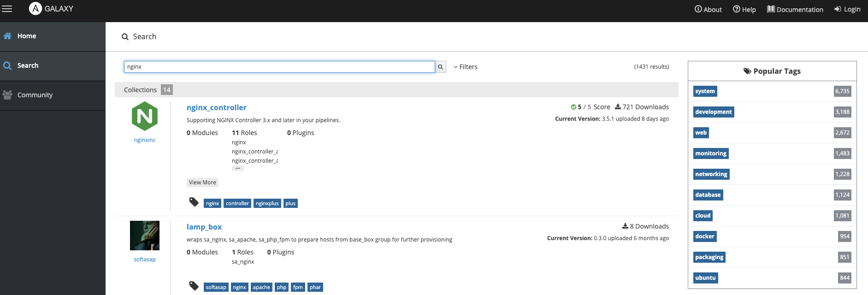Open the nginx_controller collection
The image size is (868, 295).
[x=217, y=107]
